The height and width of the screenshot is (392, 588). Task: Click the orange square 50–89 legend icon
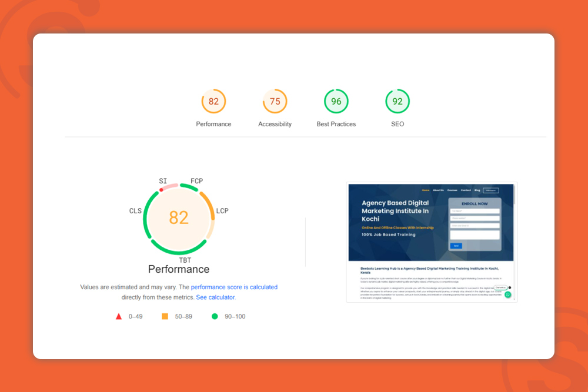point(165,316)
